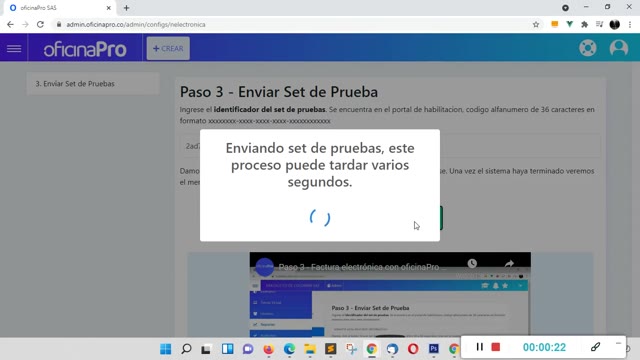
Task: Click the Watch later clock icon on video
Action: [472, 264]
